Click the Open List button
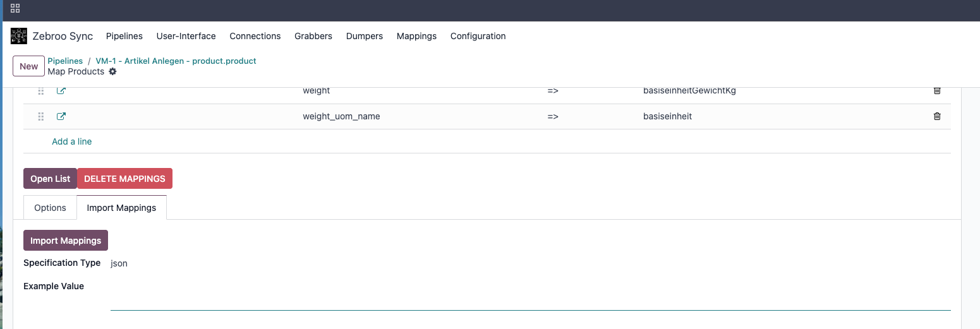This screenshot has width=980, height=329. (x=50, y=179)
